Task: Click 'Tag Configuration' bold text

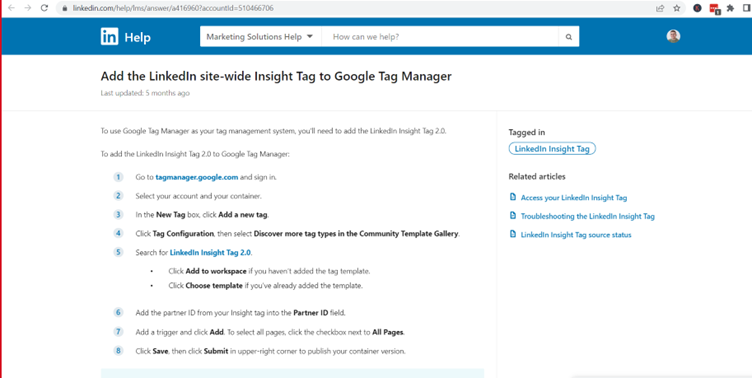Action: click(183, 234)
